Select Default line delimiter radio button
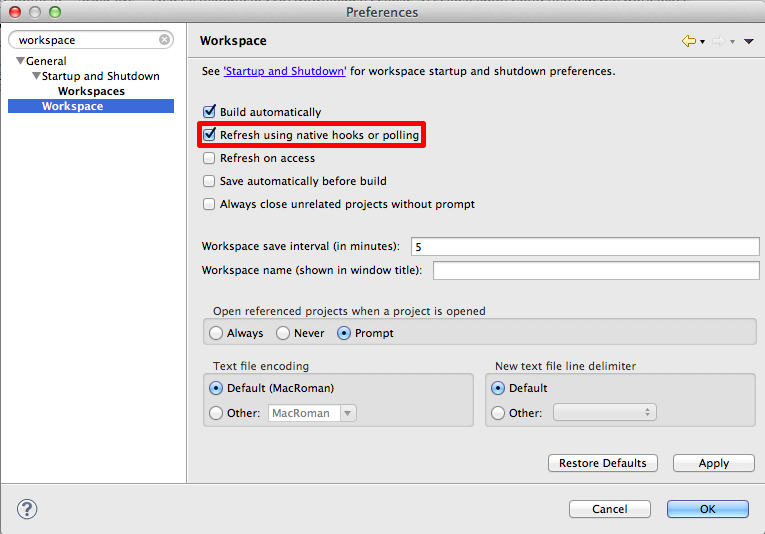765x534 pixels. point(498,388)
